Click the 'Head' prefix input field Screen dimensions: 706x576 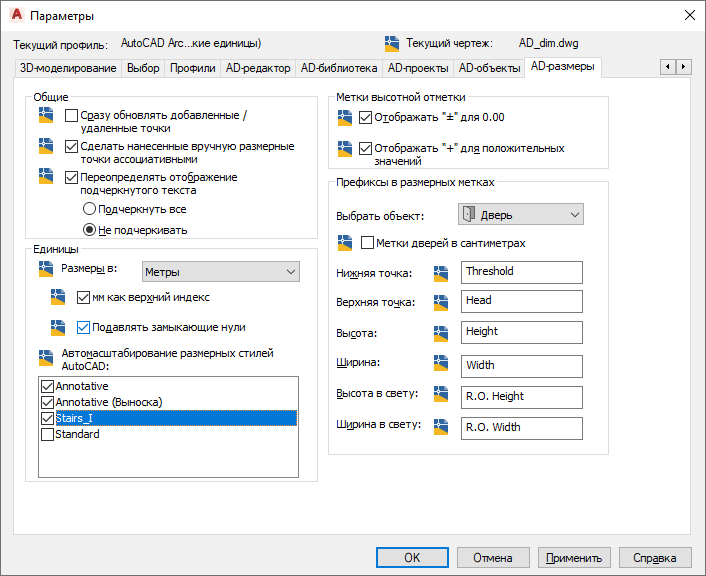click(522, 301)
